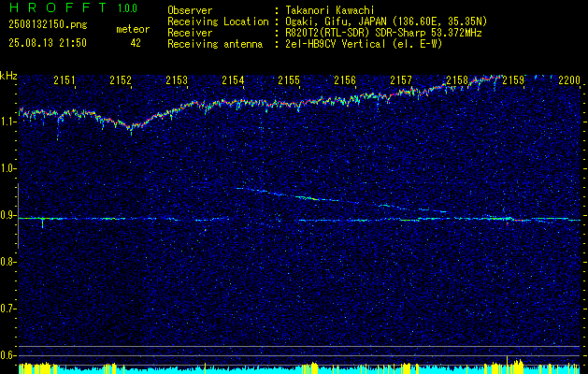Click the slanted echo trace between 2154 and 2156
The width and height of the screenshot is (588, 374).
pos(296,195)
